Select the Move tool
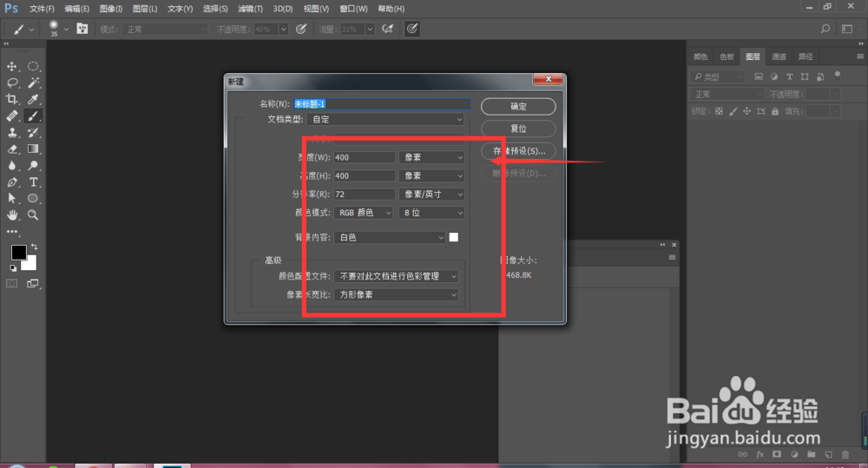Viewport: 868px width, 468px height. [13, 67]
